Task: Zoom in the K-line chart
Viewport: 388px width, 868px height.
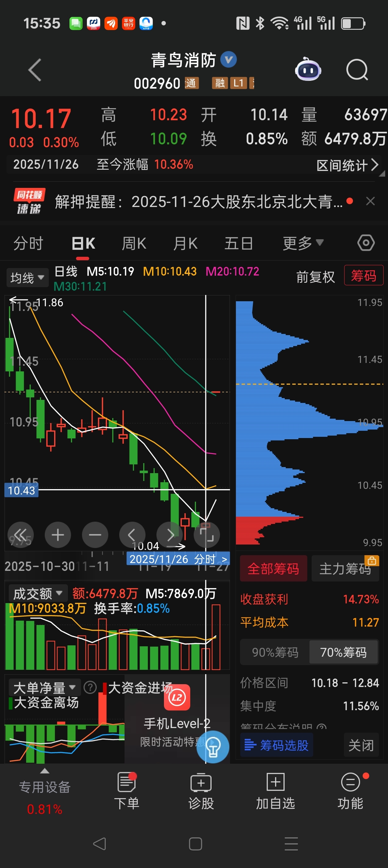Action: click(x=58, y=535)
